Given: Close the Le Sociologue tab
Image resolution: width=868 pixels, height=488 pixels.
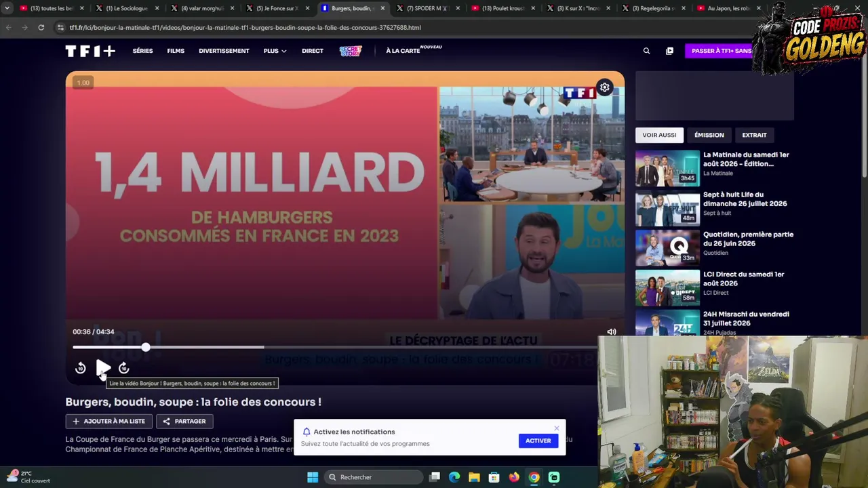Looking at the screenshot, I should click(x=157, y=8).
